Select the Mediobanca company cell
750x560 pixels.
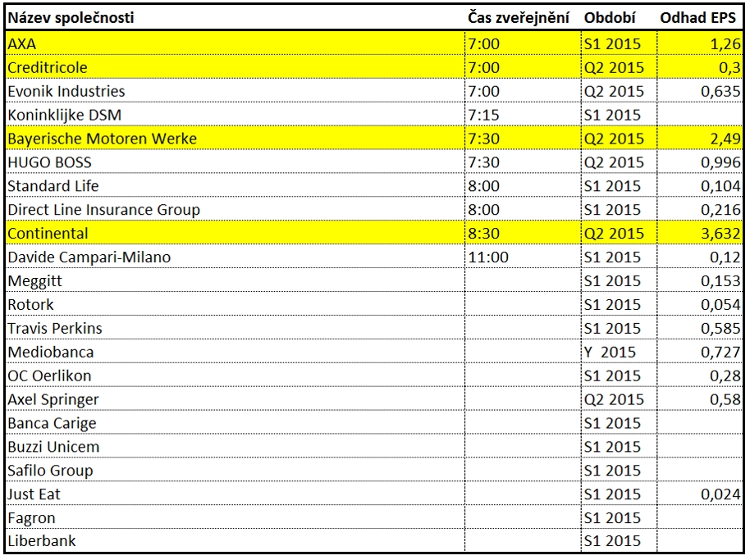pos(236,352)
